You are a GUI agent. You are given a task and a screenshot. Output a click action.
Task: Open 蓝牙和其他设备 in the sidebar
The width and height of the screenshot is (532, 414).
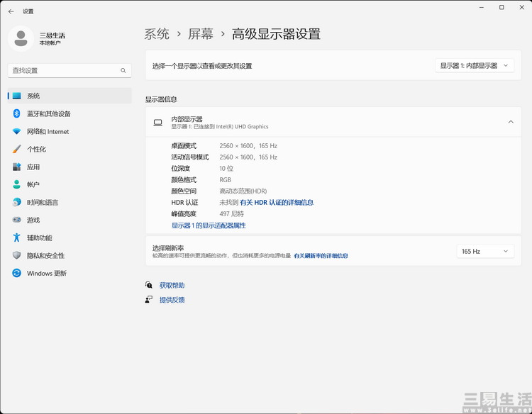coord(48,113)
